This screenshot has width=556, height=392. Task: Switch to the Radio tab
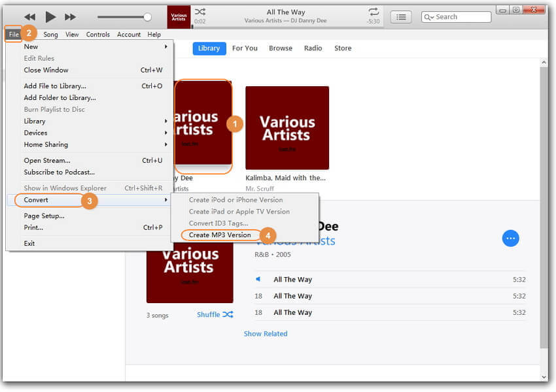tap(313, 48)
